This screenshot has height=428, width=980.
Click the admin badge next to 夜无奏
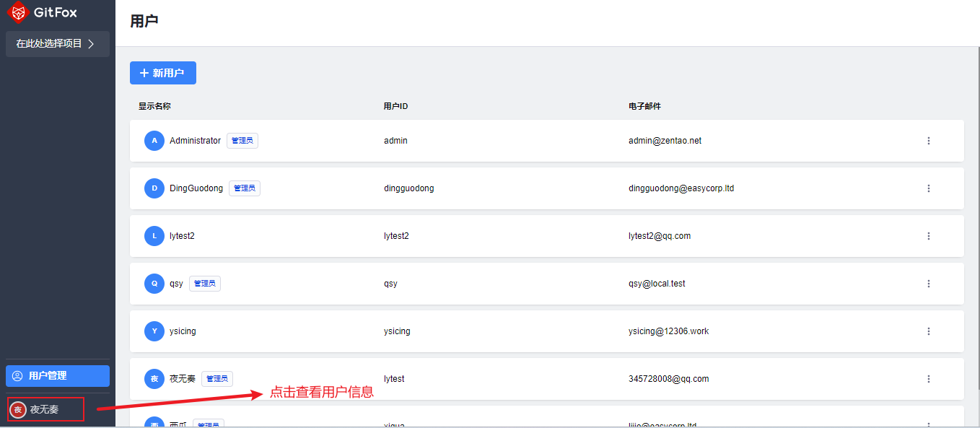pos(217,379)
